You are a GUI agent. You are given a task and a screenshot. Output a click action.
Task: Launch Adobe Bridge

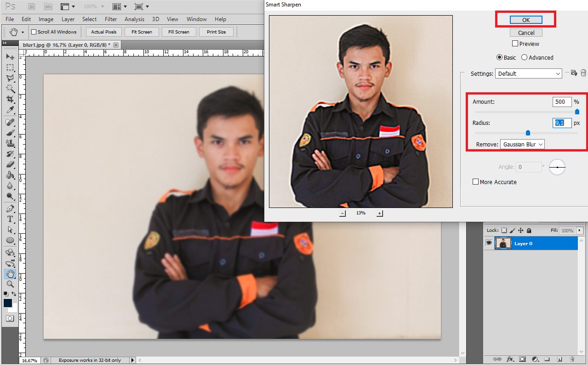pyautogui.click(x=32, y=7)
